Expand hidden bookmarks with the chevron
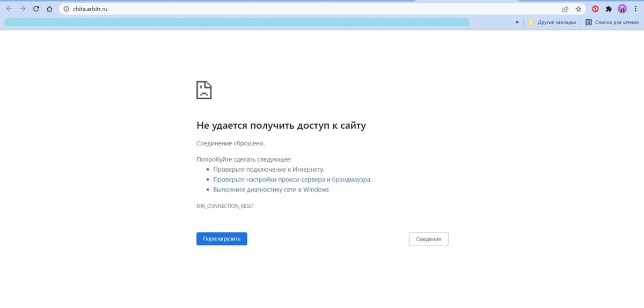The image size is (644, 308). pos(517,23)
